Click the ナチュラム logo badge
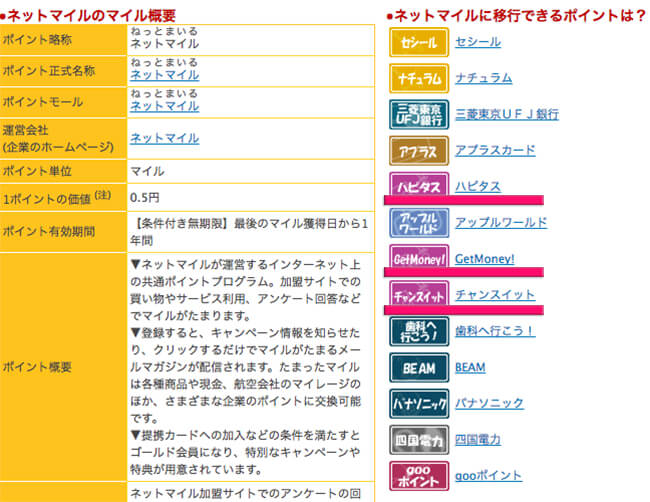 coord(419,78)
